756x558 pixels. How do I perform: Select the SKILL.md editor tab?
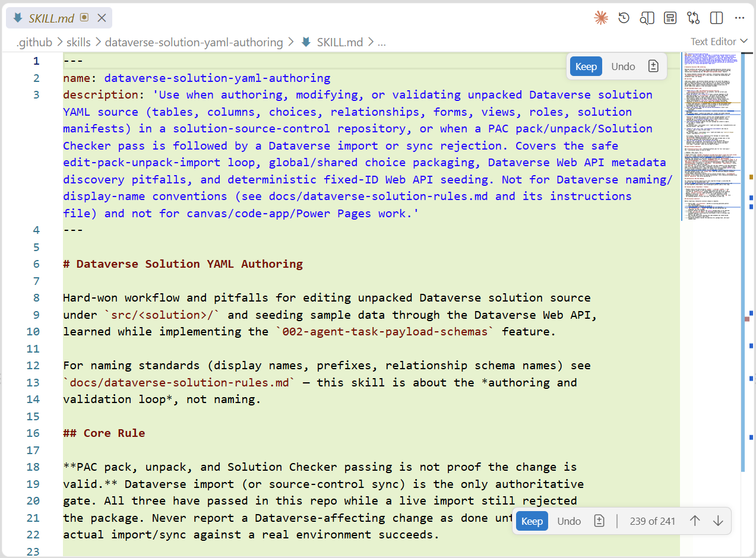(59, 18)
